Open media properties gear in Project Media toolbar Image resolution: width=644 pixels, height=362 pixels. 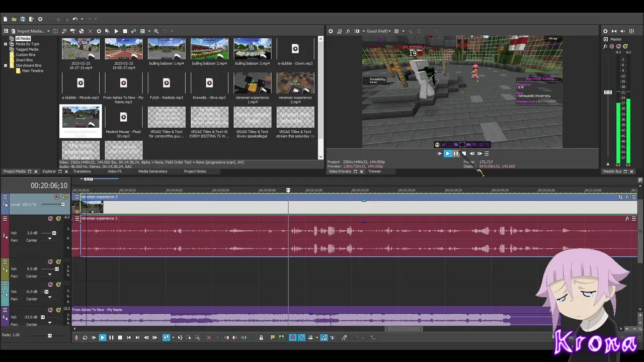click(x=99, y=31)
